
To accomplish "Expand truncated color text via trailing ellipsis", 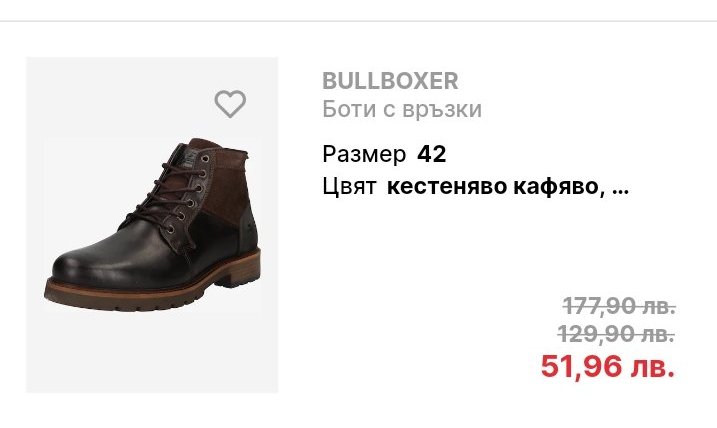I will pyautogui.click(x=620, y=189).
